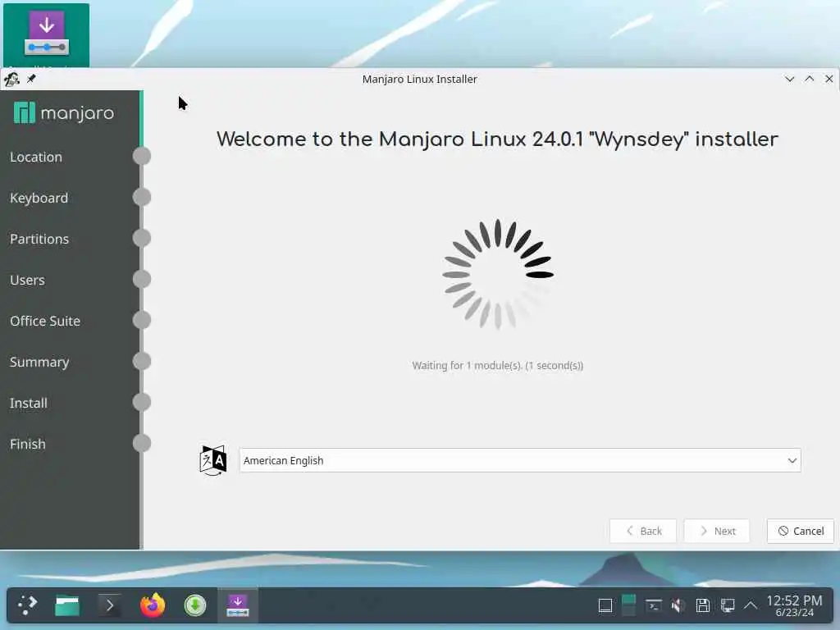The height and width of the screenshot is (630, 840).
Task: Open the application launcher in taskbar
Action: click(27, 605)
